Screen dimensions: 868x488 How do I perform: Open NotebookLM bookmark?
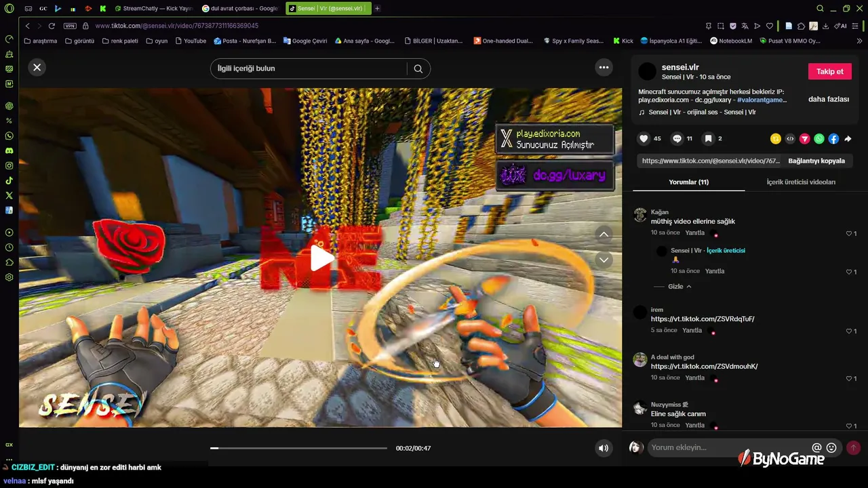click(731, 41)
